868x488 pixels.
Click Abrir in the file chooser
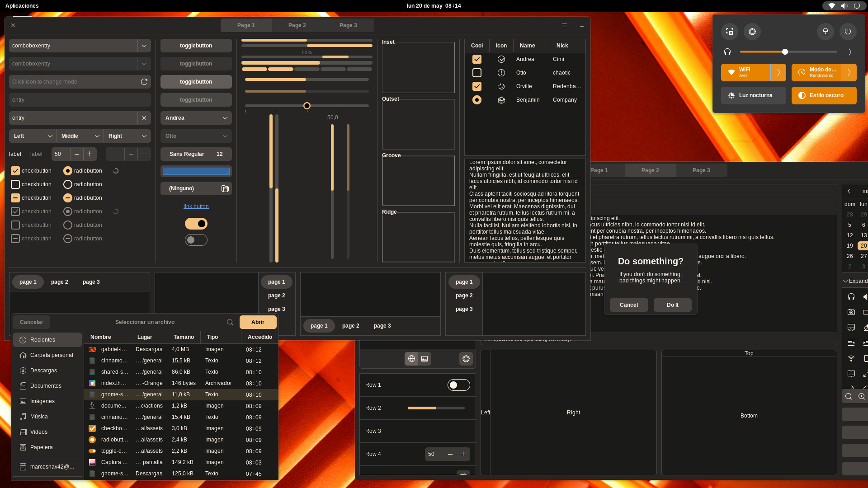point(258,322)
